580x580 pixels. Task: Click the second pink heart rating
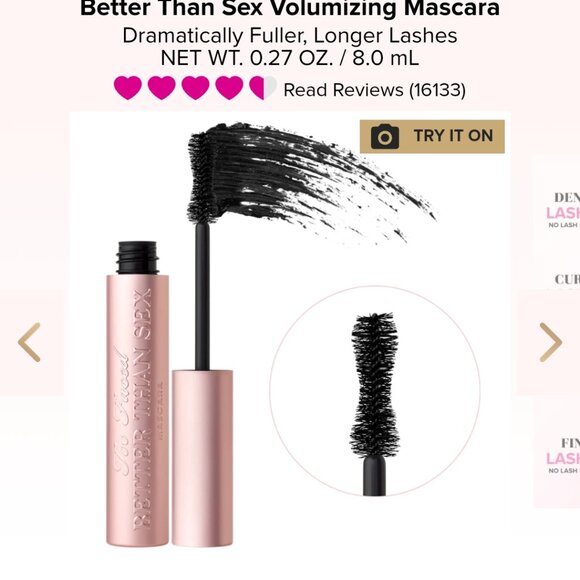(162, 88)
